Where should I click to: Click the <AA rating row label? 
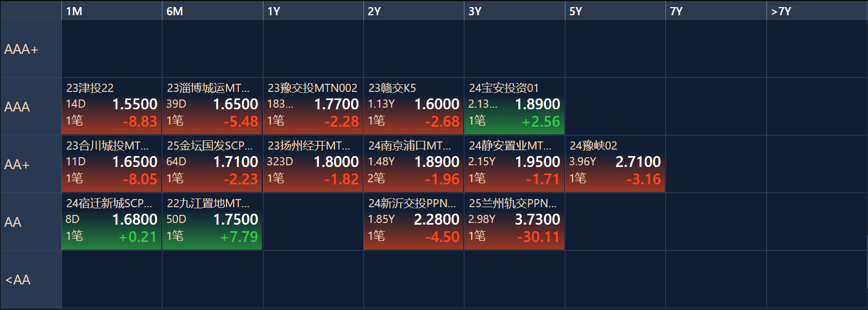coord(30,280)
